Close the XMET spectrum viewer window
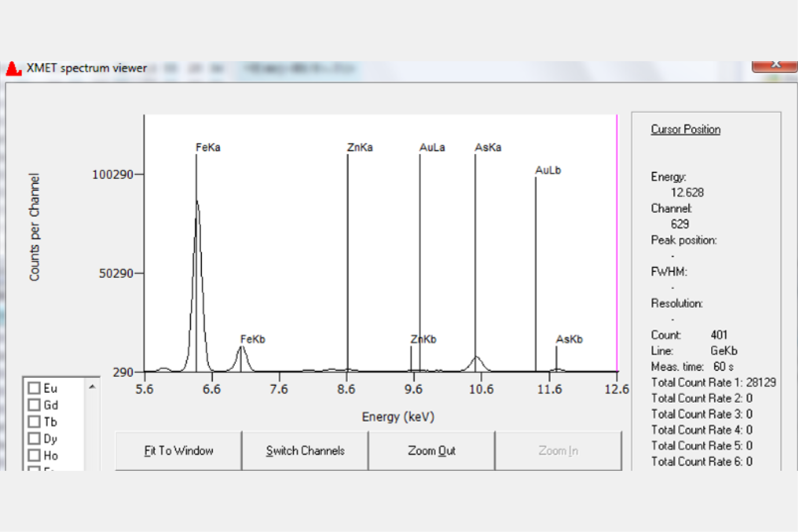Screen dimensions: 798x532 (x=774, y=65)
